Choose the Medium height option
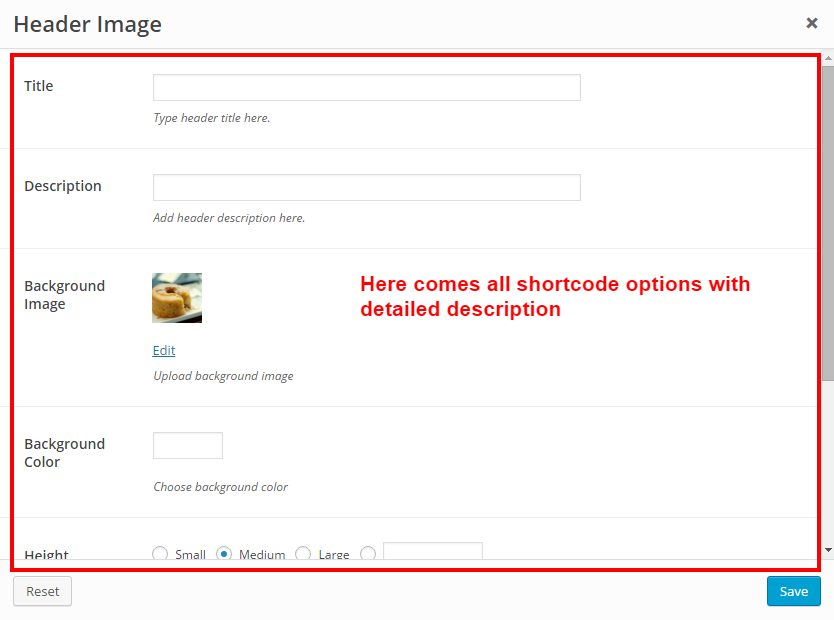 (x=224, y=554)
